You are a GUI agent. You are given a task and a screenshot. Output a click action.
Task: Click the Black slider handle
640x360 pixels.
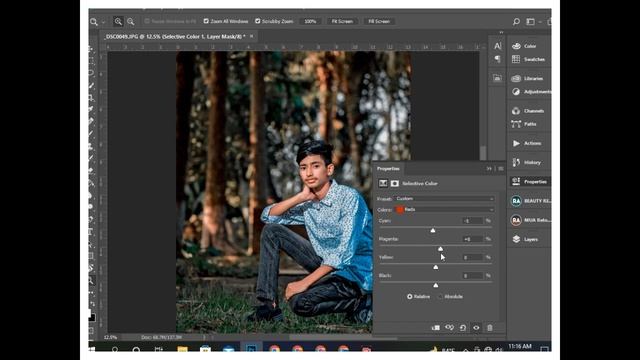(x=436, y=285)
